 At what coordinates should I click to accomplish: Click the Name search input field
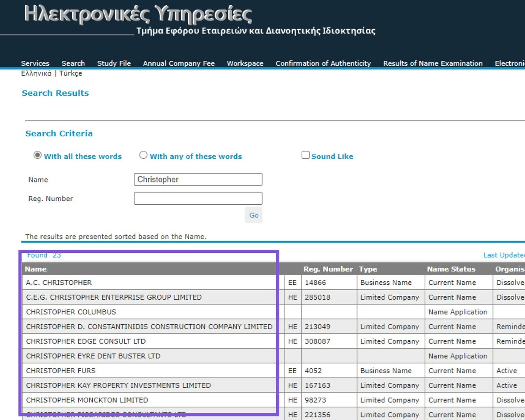198,179
